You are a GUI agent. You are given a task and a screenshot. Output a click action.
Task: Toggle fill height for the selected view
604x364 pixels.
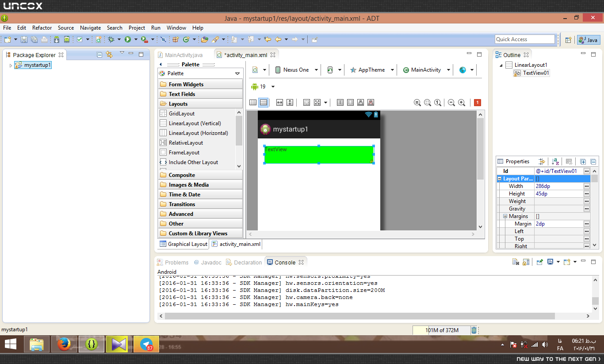(x=290, y=103)
